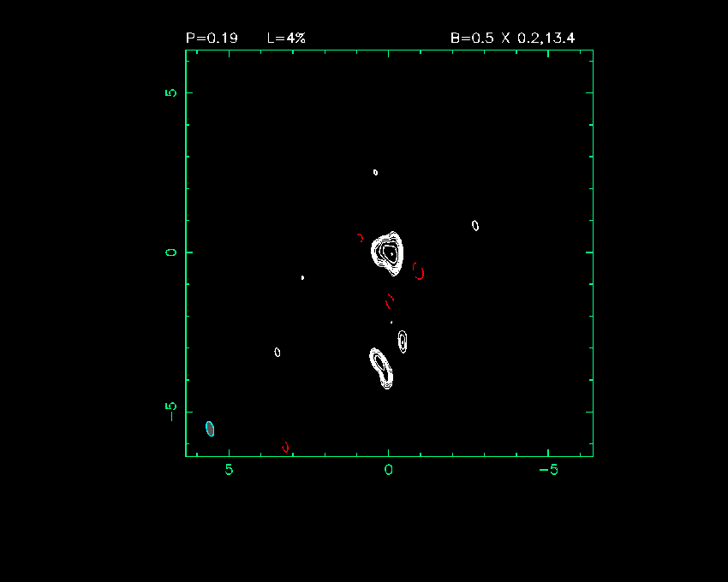Viewport: 728px width, 582px height.
Task: Click the elongated southern contour component
Action: tap(382, 368)
